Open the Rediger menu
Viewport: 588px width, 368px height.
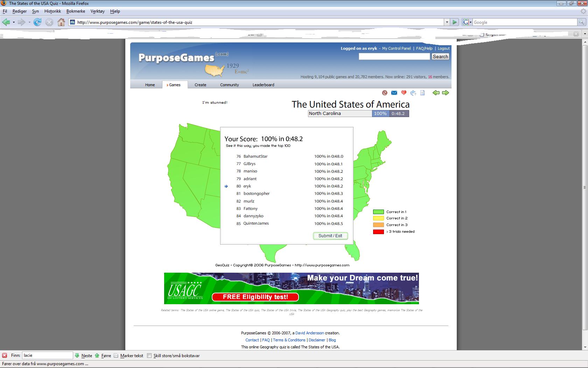(20, 11)
